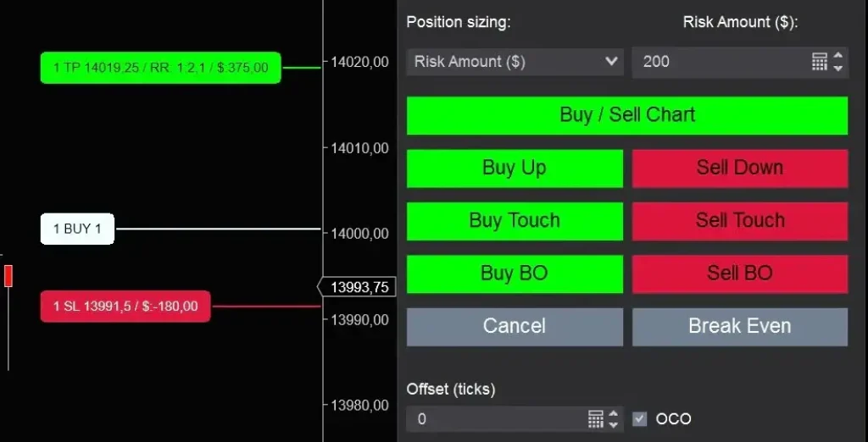The width and height of the screenshot is (868, 442).
Task: Place a Buy Touch order
Action: (x=515, y=221)
